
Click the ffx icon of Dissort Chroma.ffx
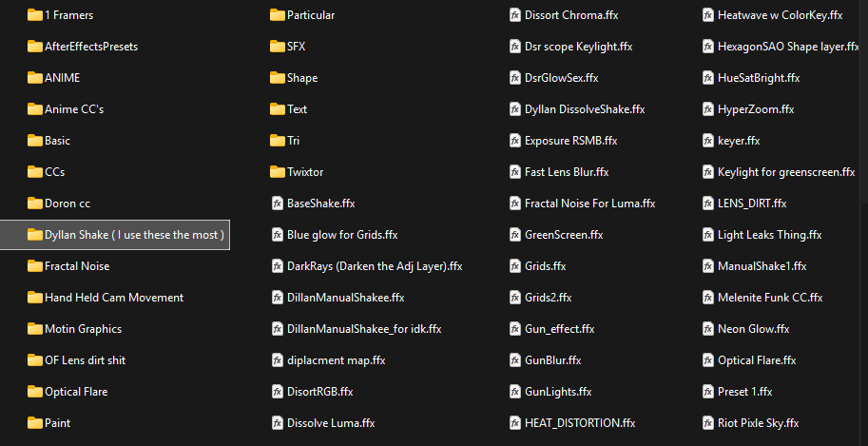tap(515, 15)
